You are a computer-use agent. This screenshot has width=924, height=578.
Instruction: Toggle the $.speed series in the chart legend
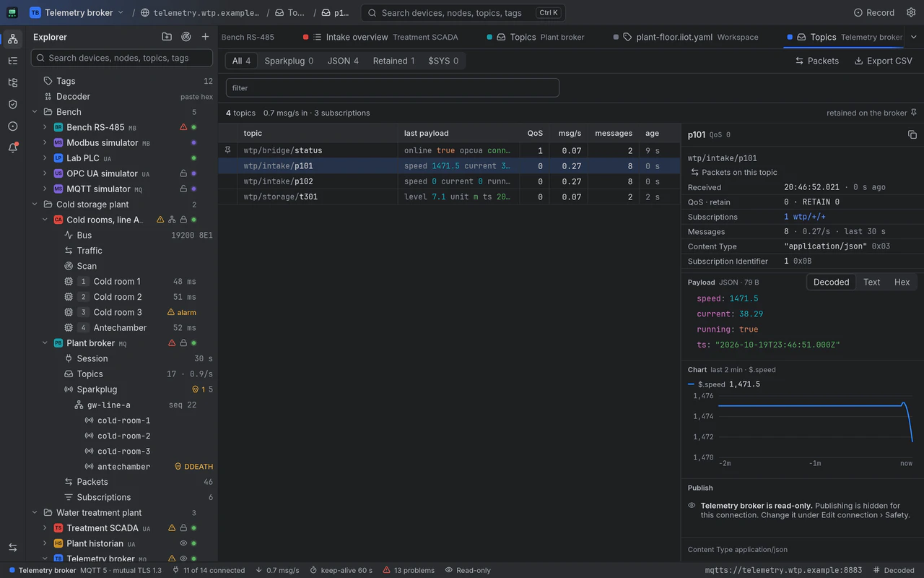(724, 384)
